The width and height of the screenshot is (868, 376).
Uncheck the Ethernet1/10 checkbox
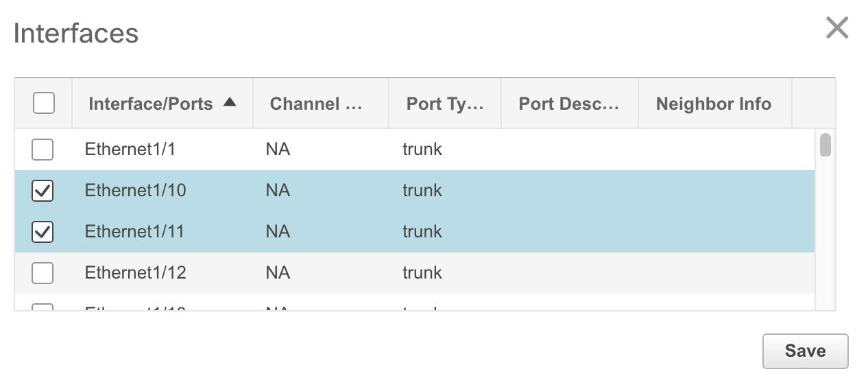coord(43,191)
